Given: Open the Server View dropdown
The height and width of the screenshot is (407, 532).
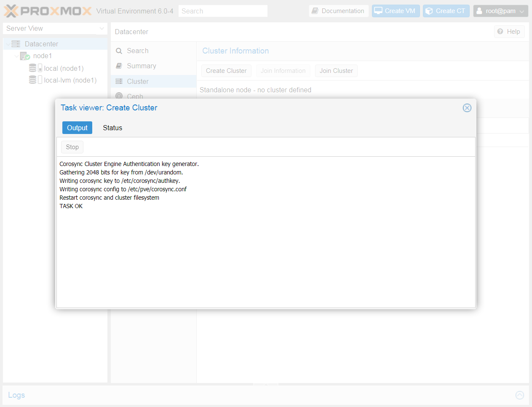Looking at the screenshot, I should (102, 28).
